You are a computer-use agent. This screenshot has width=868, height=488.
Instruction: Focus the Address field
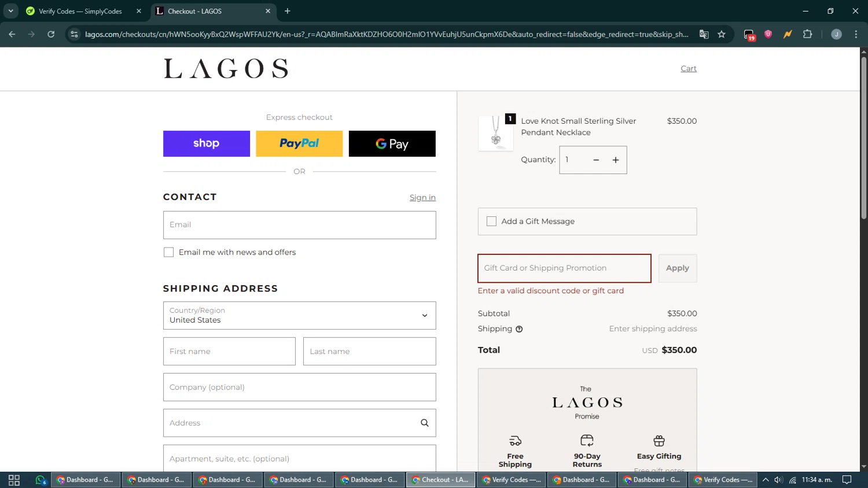click(x=299, y=423)
